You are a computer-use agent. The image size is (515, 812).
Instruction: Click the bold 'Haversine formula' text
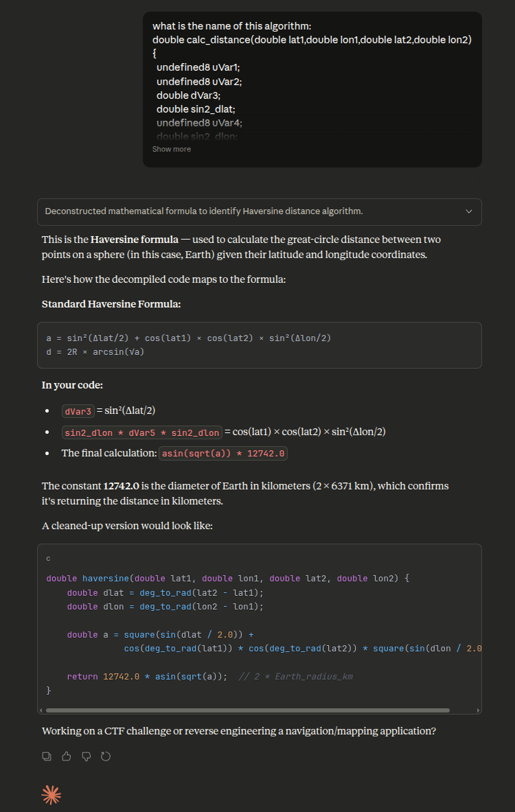(135, 240)
